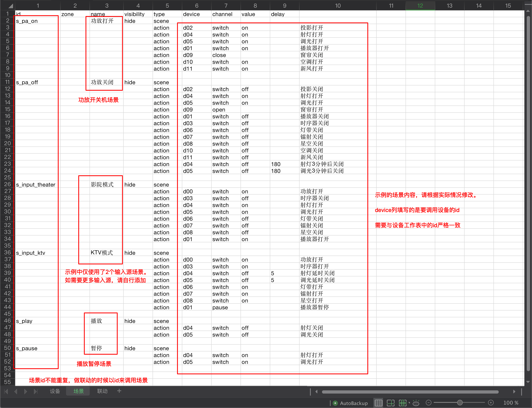Click the zoom slider handle

pos(460,403)
